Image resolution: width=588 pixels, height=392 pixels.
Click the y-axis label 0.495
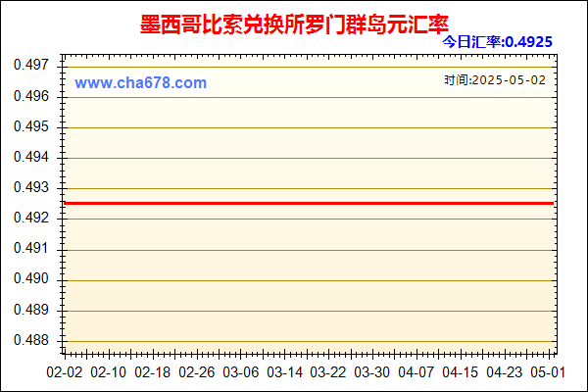pos(31,126)
